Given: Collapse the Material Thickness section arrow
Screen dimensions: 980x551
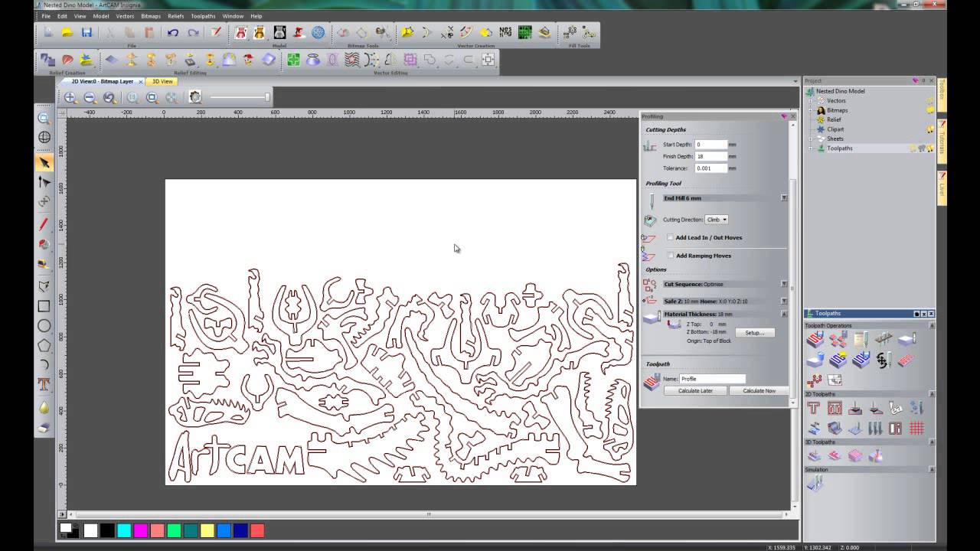Looking at the screenshot, I should pyautogui.click(x=784, y=314).
